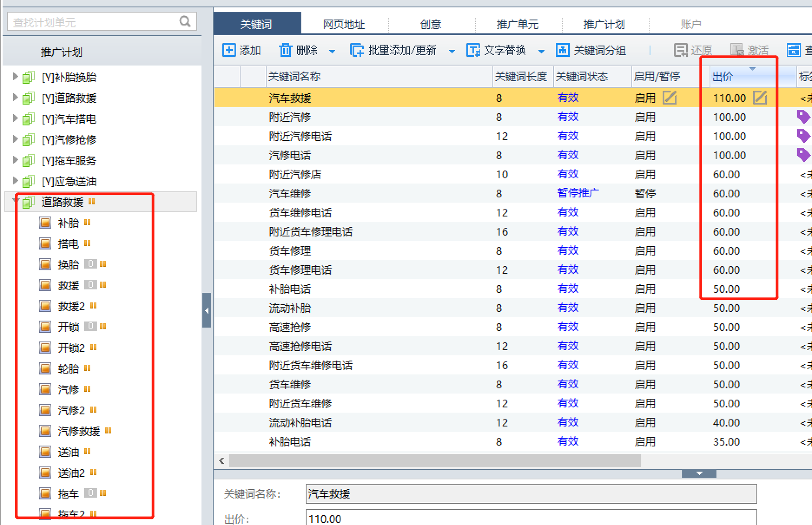The width and height of the screenshot is (812, 525).
Task: Click the 删除 trash can icon
Action: pos(285,50)
